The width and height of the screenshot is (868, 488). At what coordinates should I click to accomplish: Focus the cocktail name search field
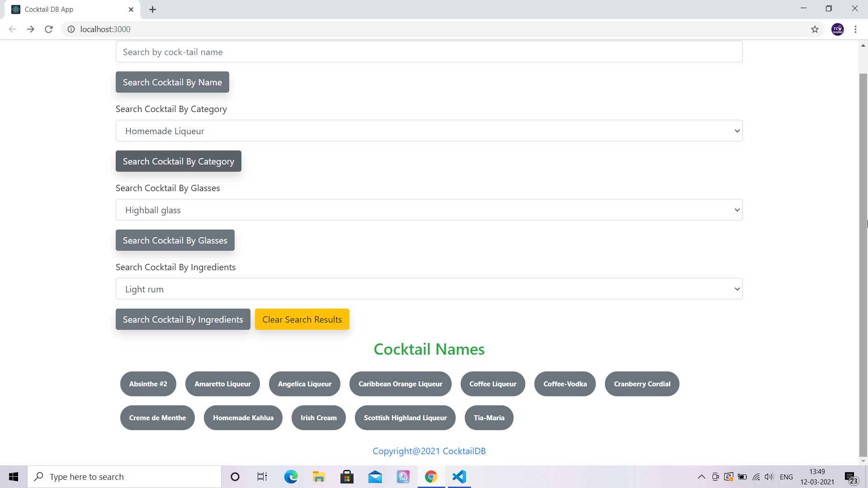[429, 52]
